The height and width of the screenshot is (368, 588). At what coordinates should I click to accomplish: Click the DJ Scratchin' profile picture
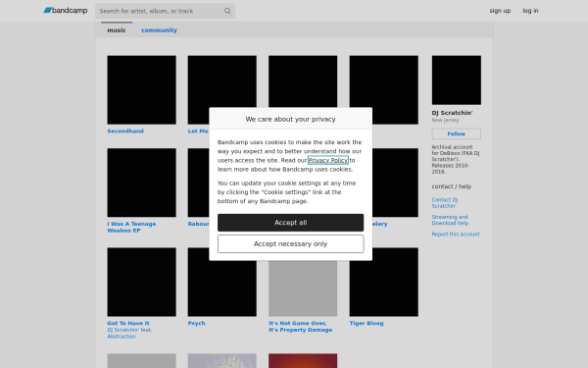click(x=457, y=80)
